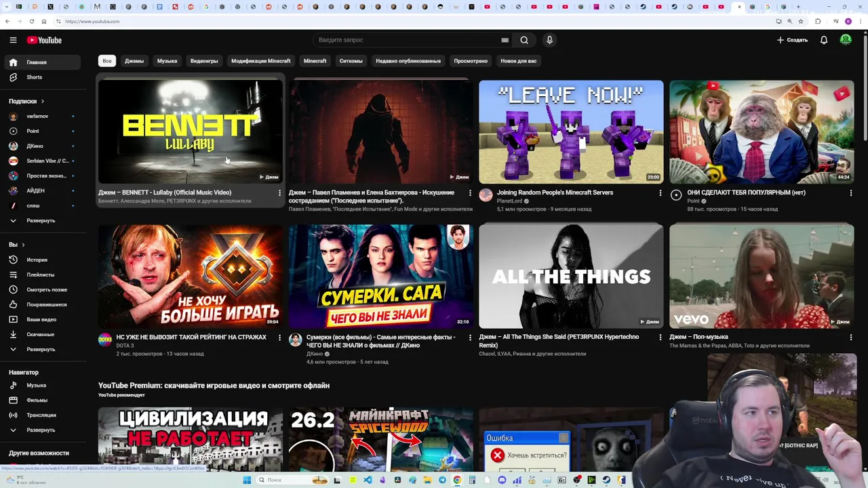
Task: Open the PlanetLord channel avatar
Action: (486, 195)
